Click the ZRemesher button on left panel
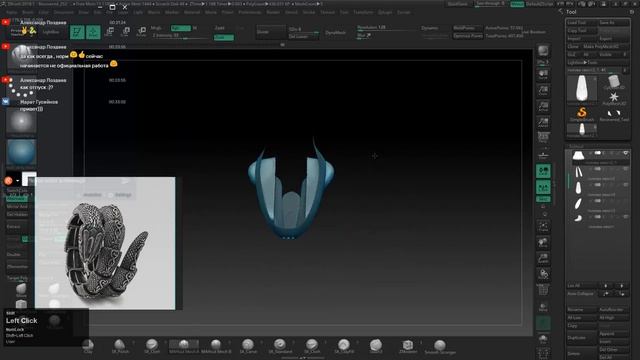 17,267
